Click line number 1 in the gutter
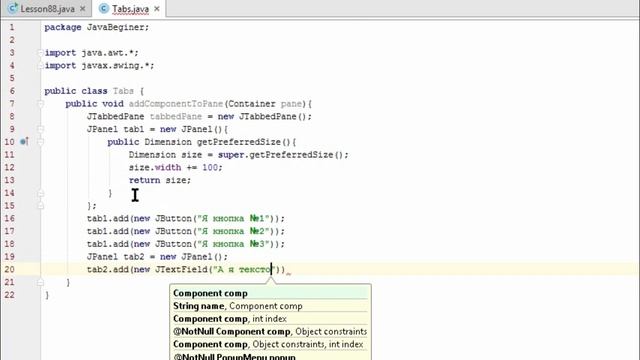This screenshot has width=640, height=360. coord(11,27)
